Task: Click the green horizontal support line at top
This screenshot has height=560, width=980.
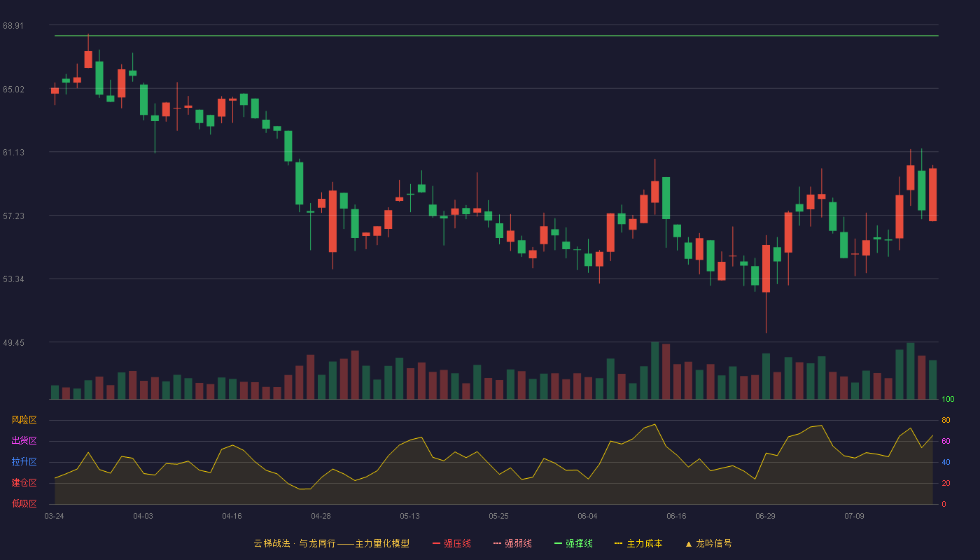Action: point(496,35)
